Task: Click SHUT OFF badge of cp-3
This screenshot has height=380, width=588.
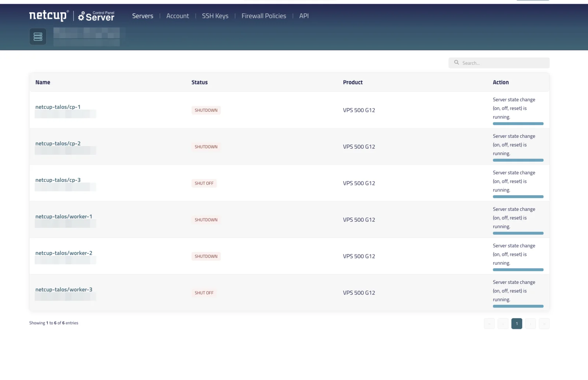Action: click(x=204, y=183)
